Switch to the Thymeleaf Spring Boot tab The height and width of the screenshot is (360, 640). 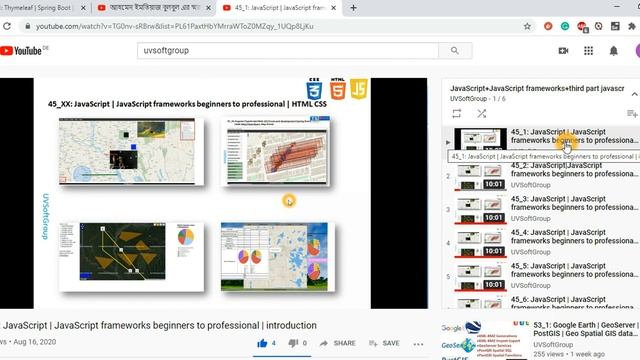point(41,8)
